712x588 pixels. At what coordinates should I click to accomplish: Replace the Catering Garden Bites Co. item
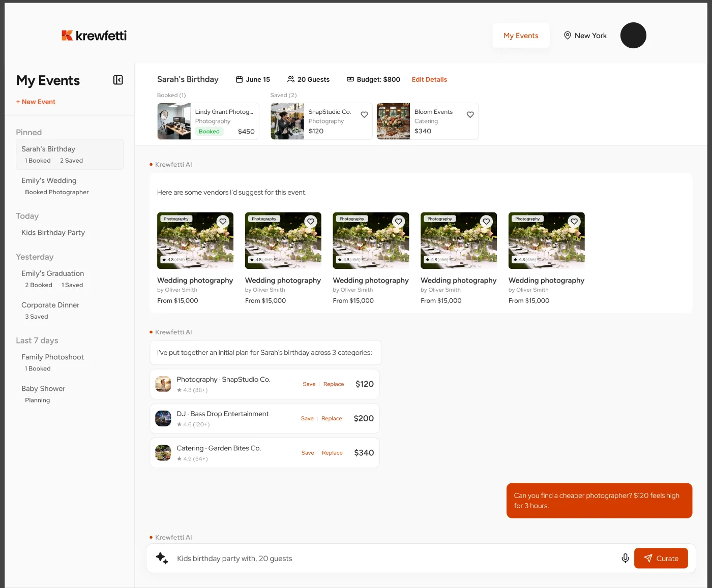pyautogui.click(x=332, y=453)
